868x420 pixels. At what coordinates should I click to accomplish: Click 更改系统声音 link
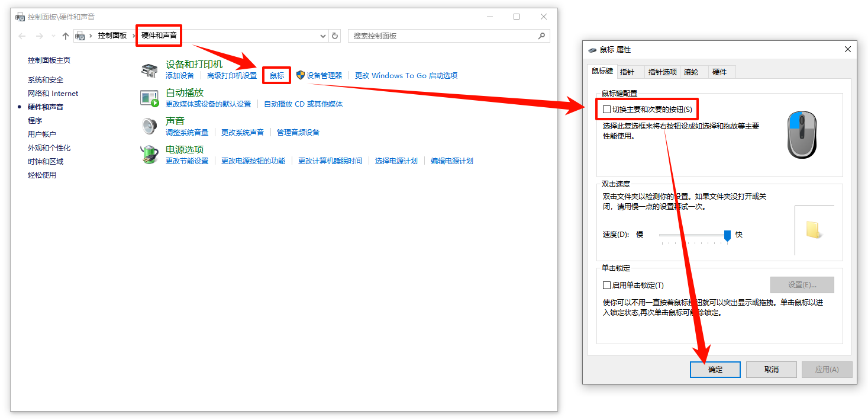coord(243,133)
